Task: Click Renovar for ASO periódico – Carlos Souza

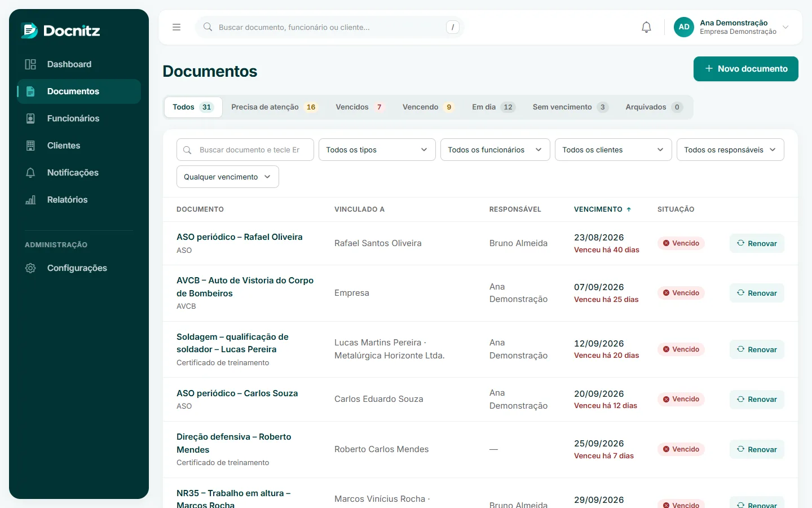Action: [757, 399]
